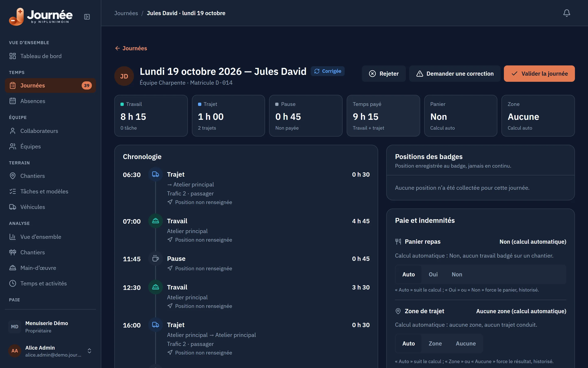Click the Journée logo
The width and height of the screenshot is (588, 368).
[x=41, y=17]
